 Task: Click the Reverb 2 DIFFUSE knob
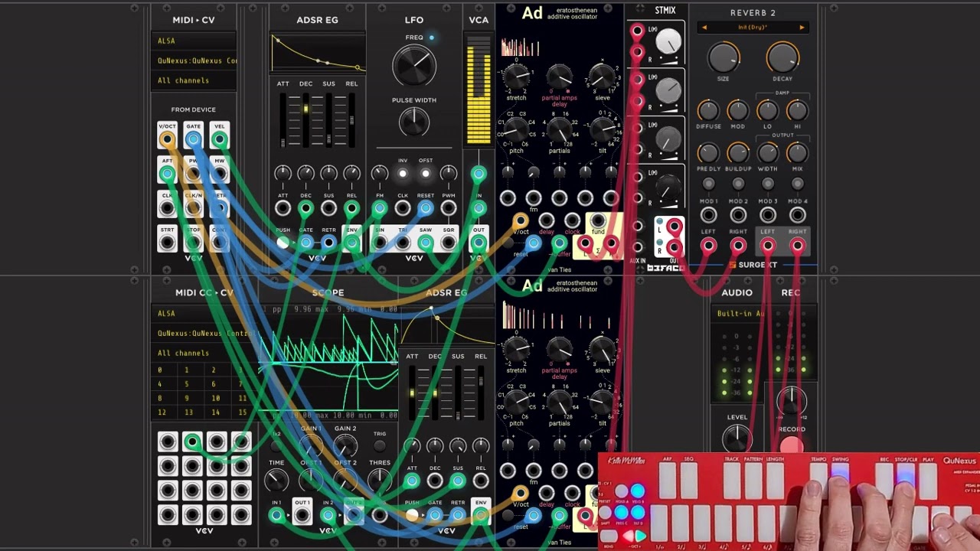(708, 111)
